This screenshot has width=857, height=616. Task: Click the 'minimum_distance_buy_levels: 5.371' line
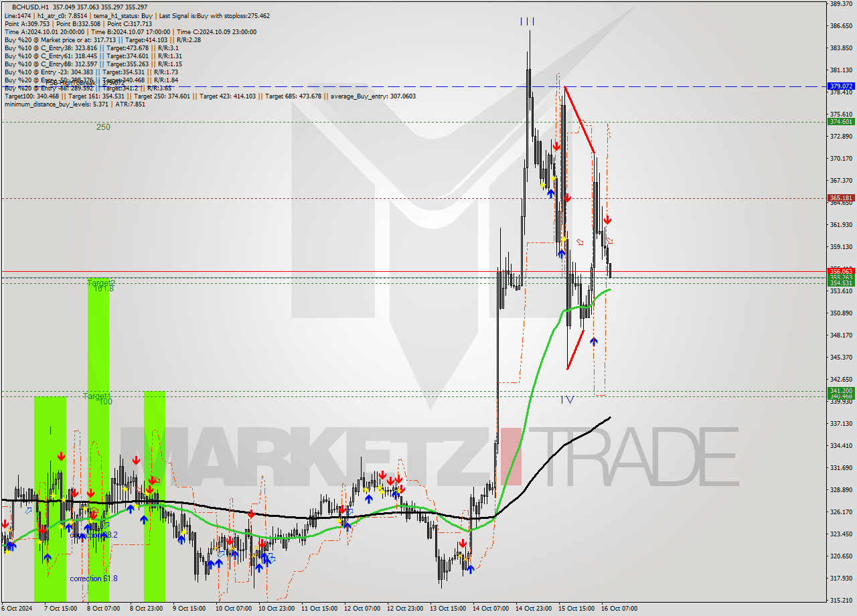point(75,104)
